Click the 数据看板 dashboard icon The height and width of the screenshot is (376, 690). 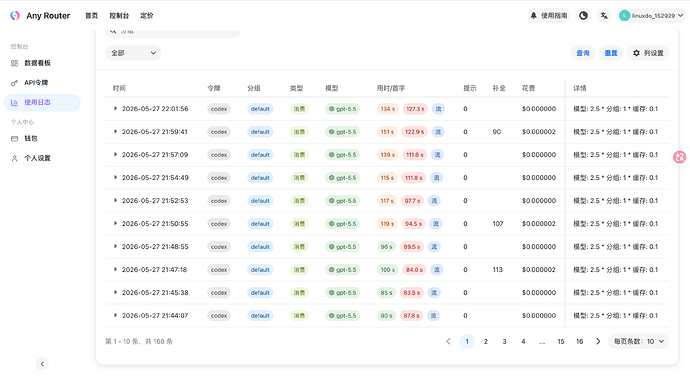15,63
